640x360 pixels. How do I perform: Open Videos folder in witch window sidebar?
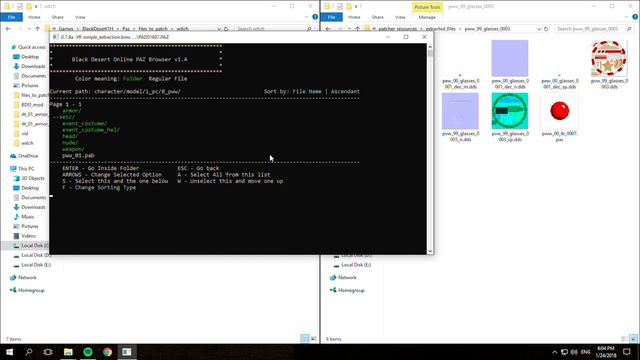click(x=28, y=236)
